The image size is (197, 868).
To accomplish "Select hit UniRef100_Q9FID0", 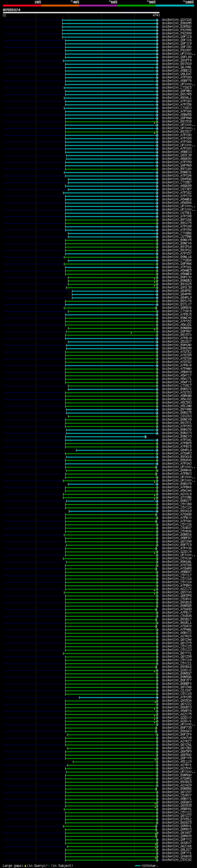I will coord(176,47).
